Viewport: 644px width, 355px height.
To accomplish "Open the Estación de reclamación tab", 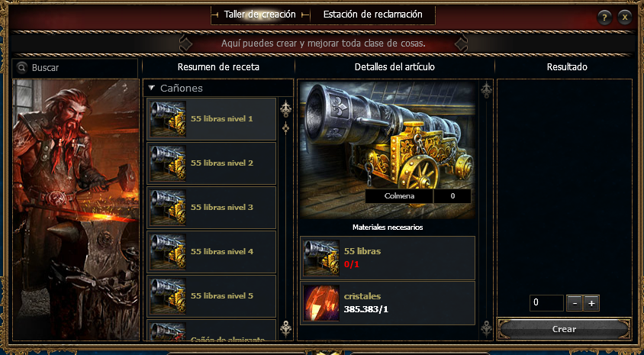I will coord(373,15).
